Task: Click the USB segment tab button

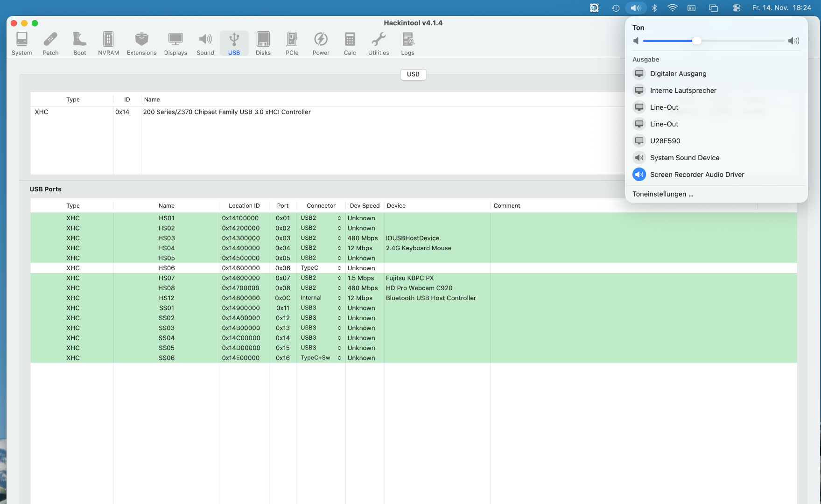Action: pos(413,74)
